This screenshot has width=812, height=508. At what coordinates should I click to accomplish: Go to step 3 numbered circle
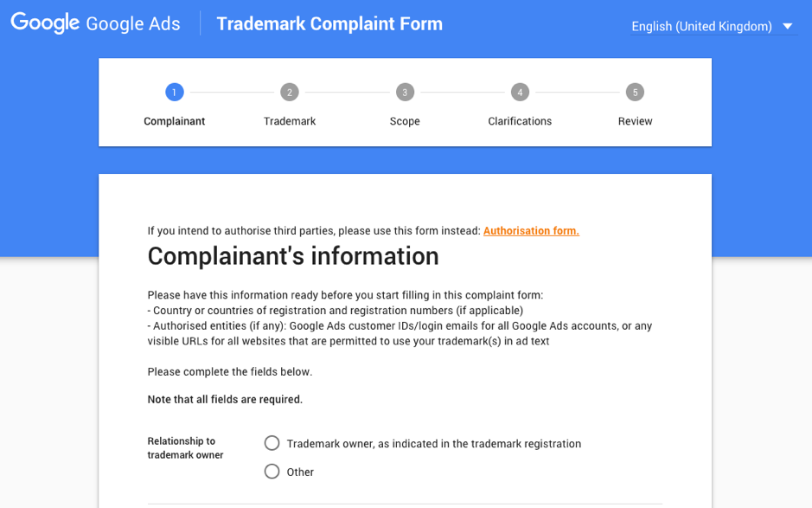(405, 92)
